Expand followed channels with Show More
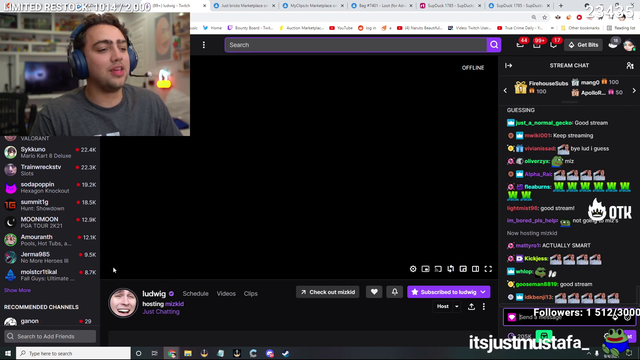The image size is (640, 360). click(x=17, y=290)
